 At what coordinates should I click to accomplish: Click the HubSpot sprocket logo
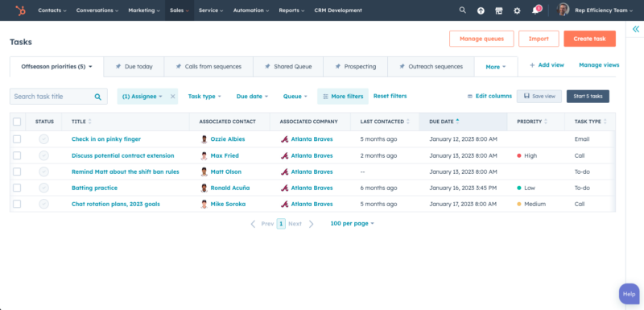pos(20,10)
